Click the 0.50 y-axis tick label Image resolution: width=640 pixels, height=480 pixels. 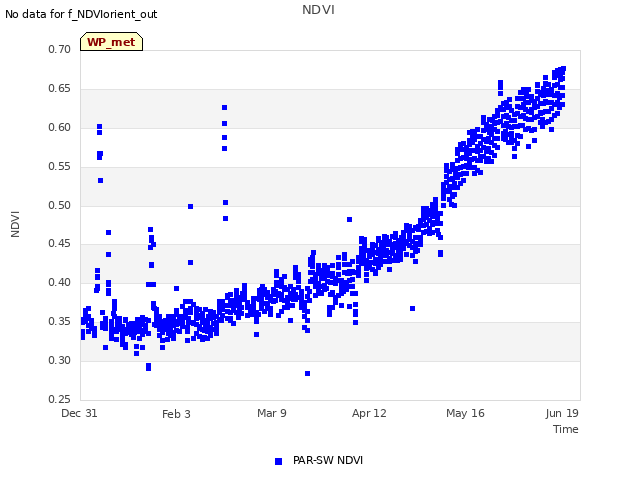(x=60, y=205)
